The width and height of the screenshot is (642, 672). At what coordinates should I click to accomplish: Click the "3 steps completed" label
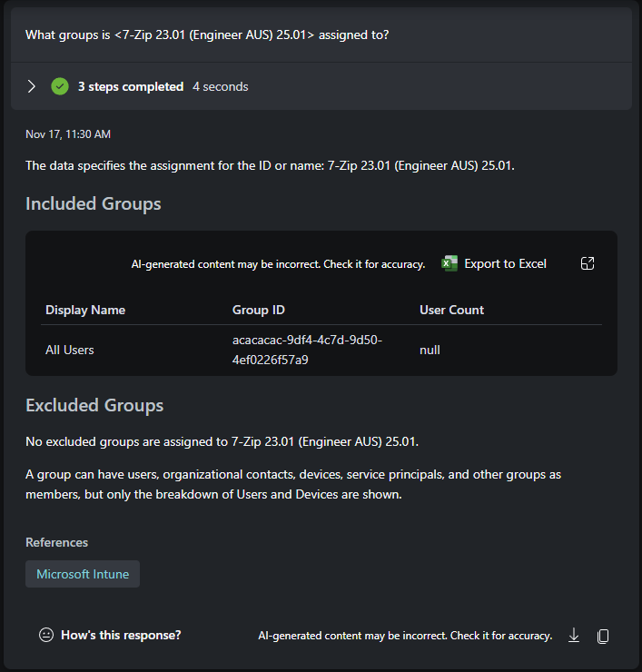(x=130, y=86)
